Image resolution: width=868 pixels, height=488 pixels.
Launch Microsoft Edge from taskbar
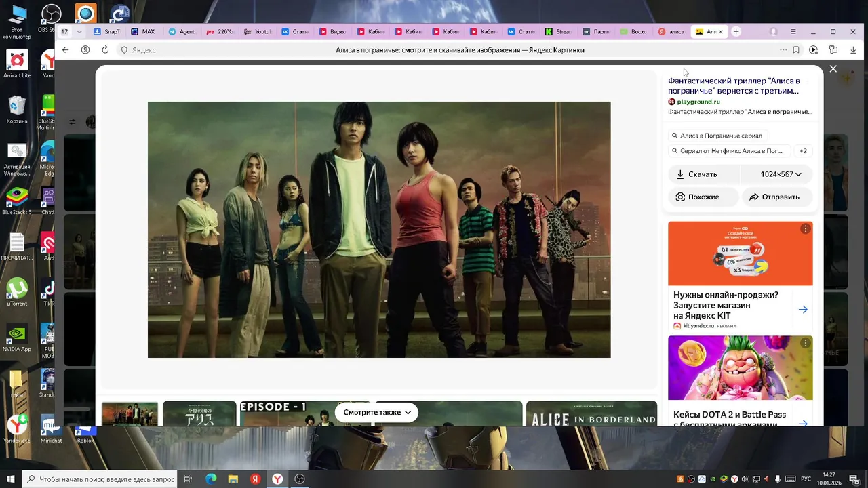(211, 479)
